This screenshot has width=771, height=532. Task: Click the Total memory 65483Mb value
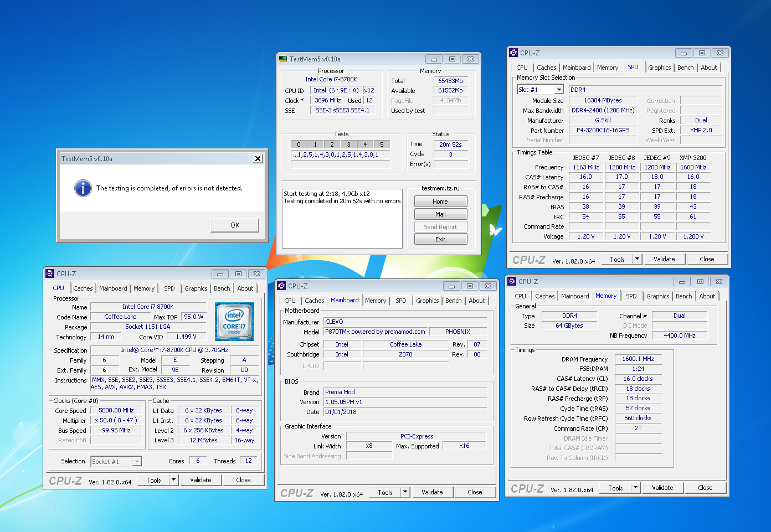(450, 81)
